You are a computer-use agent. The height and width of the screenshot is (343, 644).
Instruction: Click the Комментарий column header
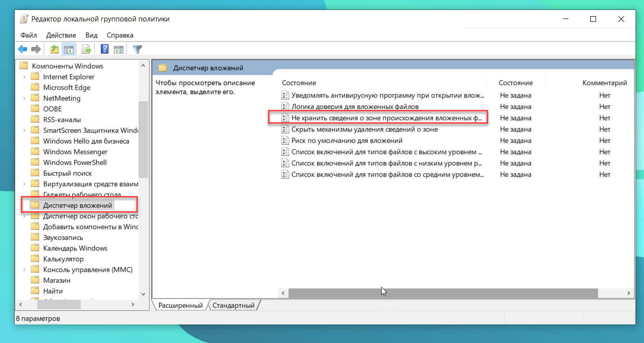pos(605,83)
